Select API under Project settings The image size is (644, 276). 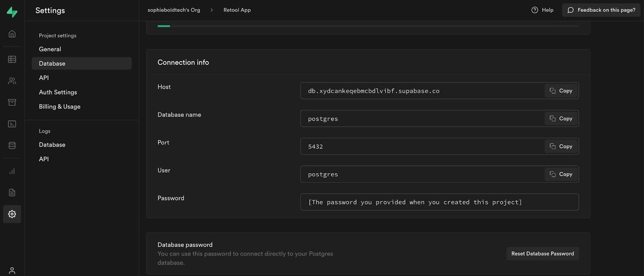click(44, 78)
